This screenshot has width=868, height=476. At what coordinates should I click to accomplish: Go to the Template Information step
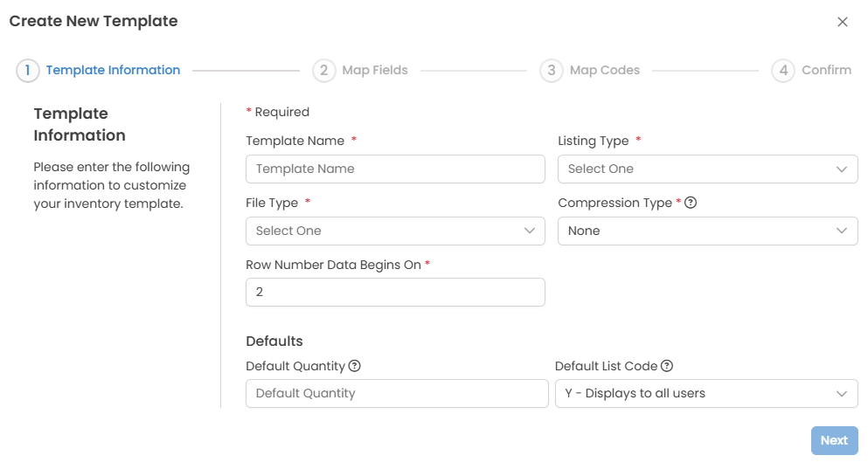[113, 71]
